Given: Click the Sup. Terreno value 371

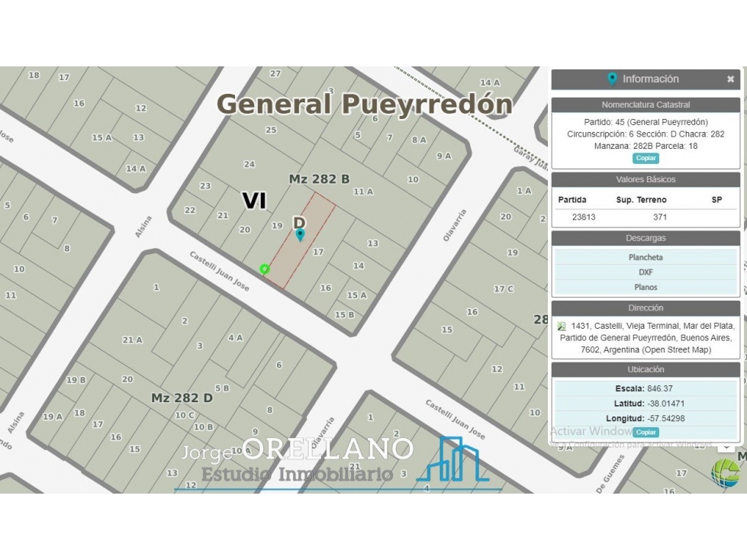Looking at the screenshot, I should (x=660, y=217).
